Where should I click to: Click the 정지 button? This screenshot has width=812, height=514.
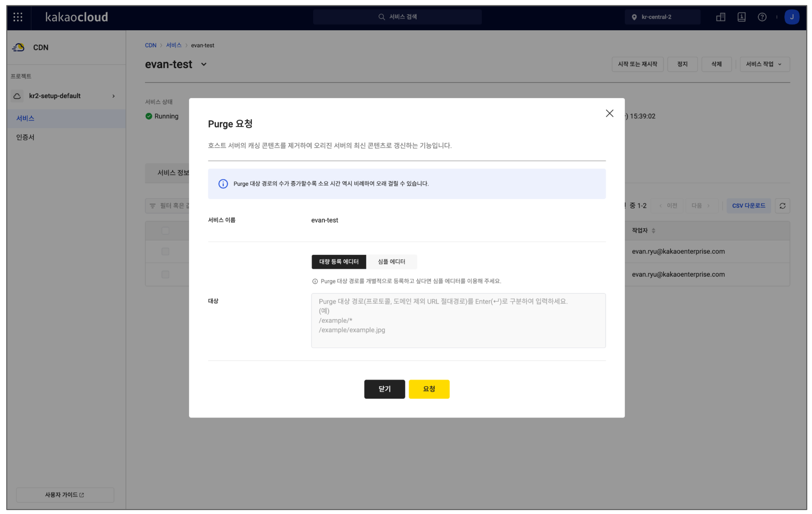(x=682, y=64)
